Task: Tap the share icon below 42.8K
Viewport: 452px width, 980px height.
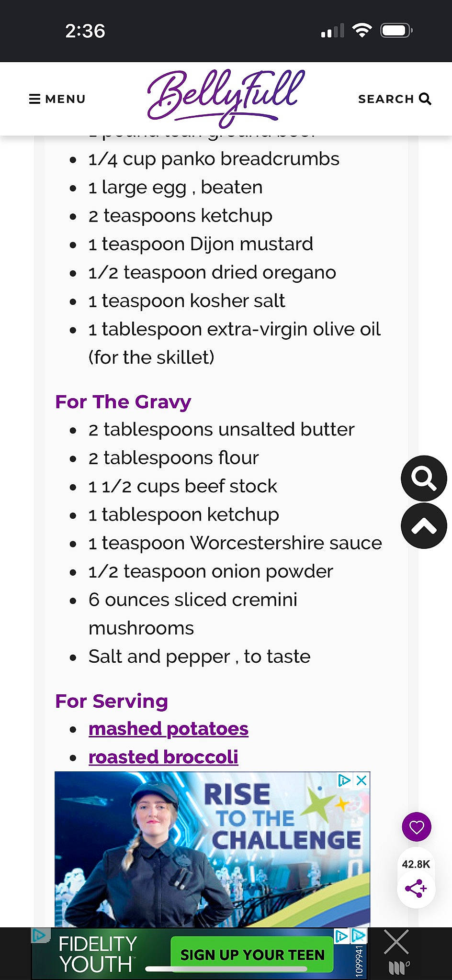Action: point(416,889)
